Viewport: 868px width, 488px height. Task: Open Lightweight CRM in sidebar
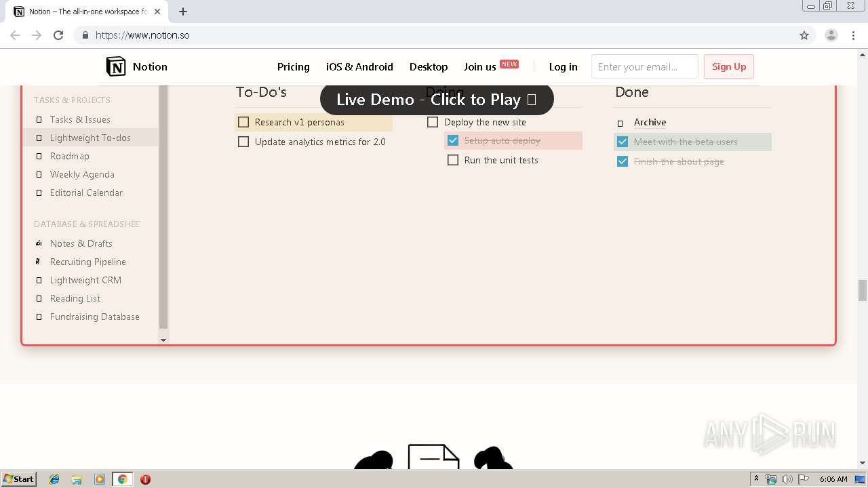click(85, 281)
